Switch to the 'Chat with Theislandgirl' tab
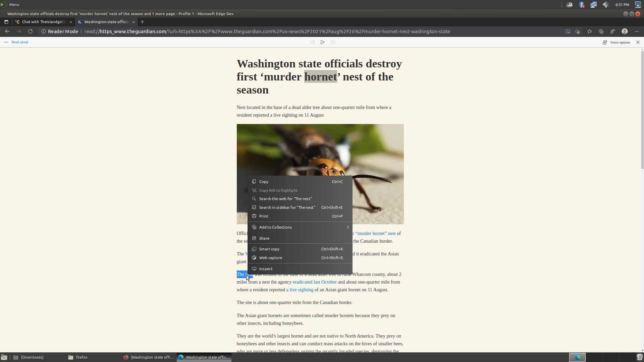This screenshot has height=362, width=644. 44,22
